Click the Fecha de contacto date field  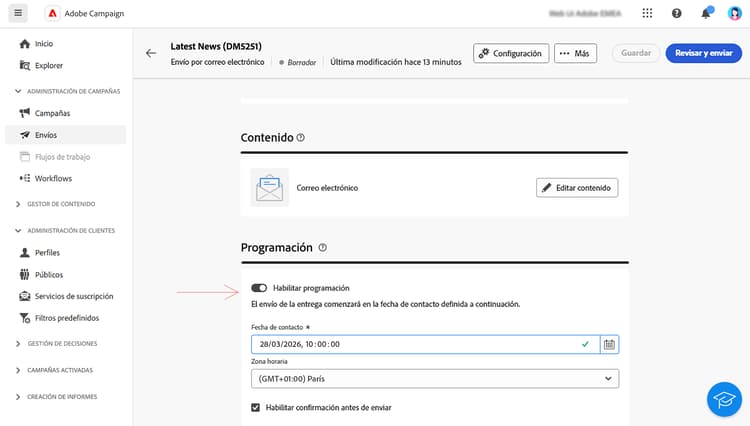425,344
